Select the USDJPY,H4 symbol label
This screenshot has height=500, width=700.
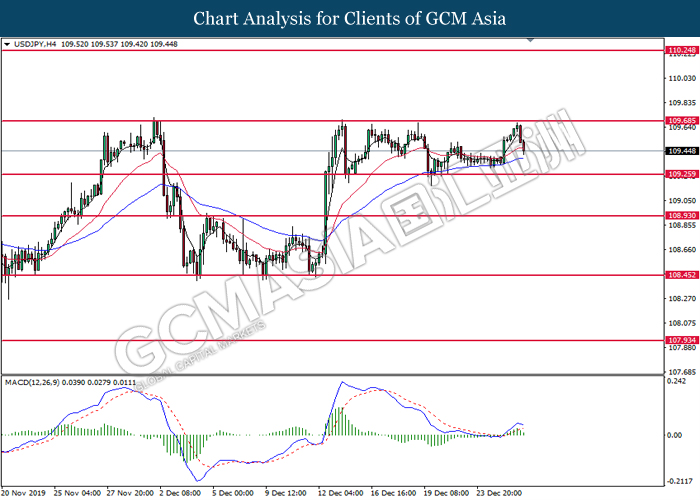[35, 44]
